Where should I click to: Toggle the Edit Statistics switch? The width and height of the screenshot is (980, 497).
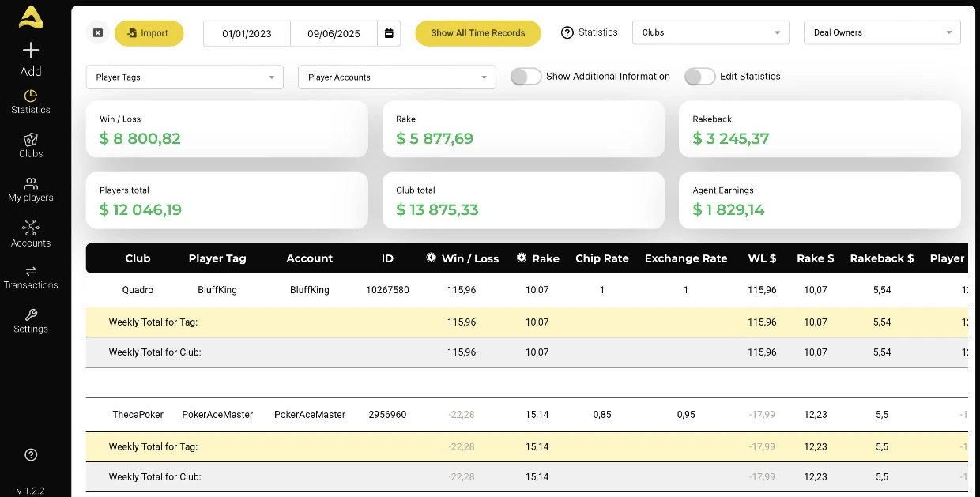(700, 77)
